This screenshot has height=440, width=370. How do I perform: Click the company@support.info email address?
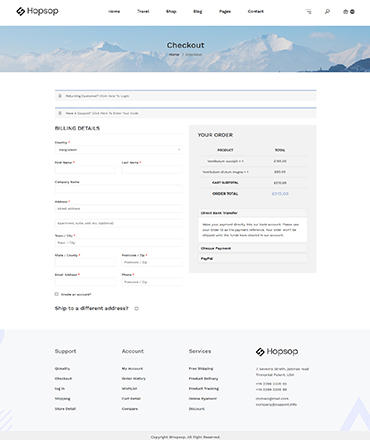(276, 404)
